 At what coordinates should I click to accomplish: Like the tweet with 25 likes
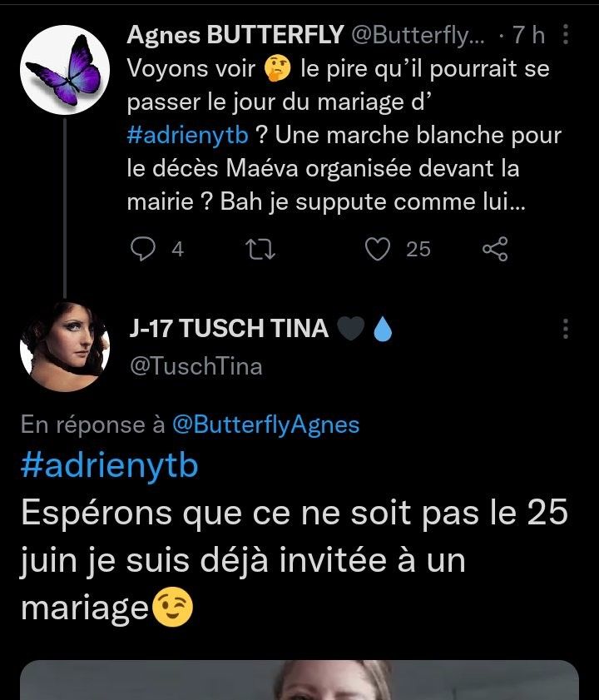[379, 248]
